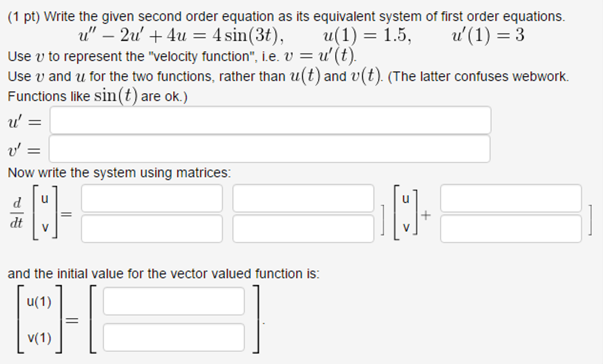Select the bottom-left matrix entry box
The image size is (603, 364).
(x=151, y=227)
